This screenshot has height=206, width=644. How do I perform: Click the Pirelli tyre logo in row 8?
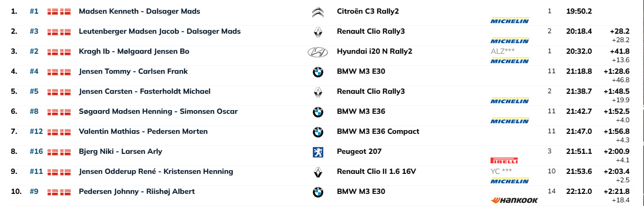click(x=504, y=160)
